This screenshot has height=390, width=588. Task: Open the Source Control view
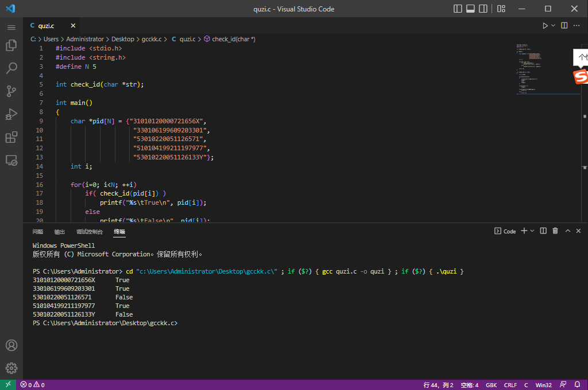click(x=11, y=91)
